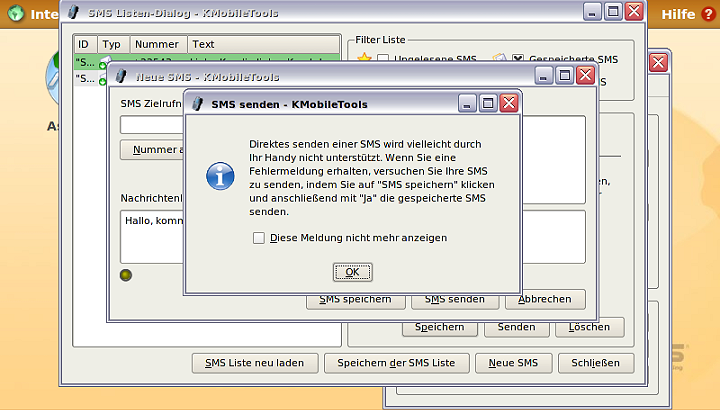Screen dimensions: 720x410
Task: Sort the SMS list by Typ column
Action: (x=113, y=44)
